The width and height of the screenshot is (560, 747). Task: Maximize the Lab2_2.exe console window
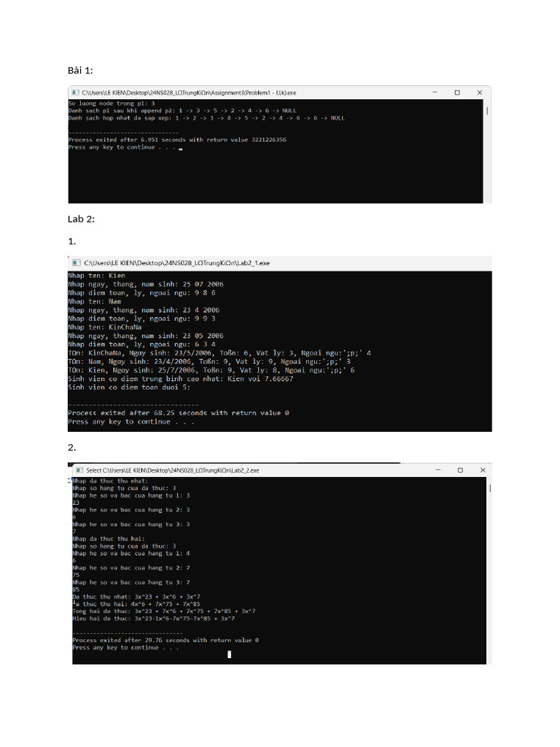pos(460,471)
